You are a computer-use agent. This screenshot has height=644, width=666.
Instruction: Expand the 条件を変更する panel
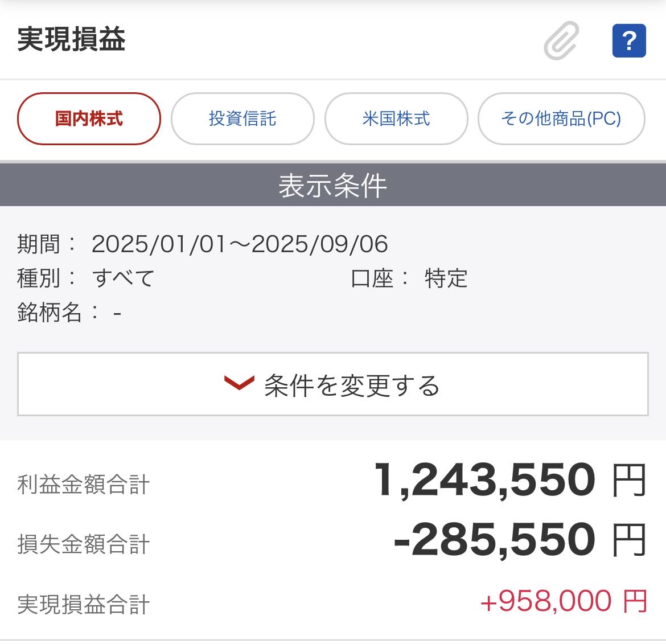(x=333, y=384)
